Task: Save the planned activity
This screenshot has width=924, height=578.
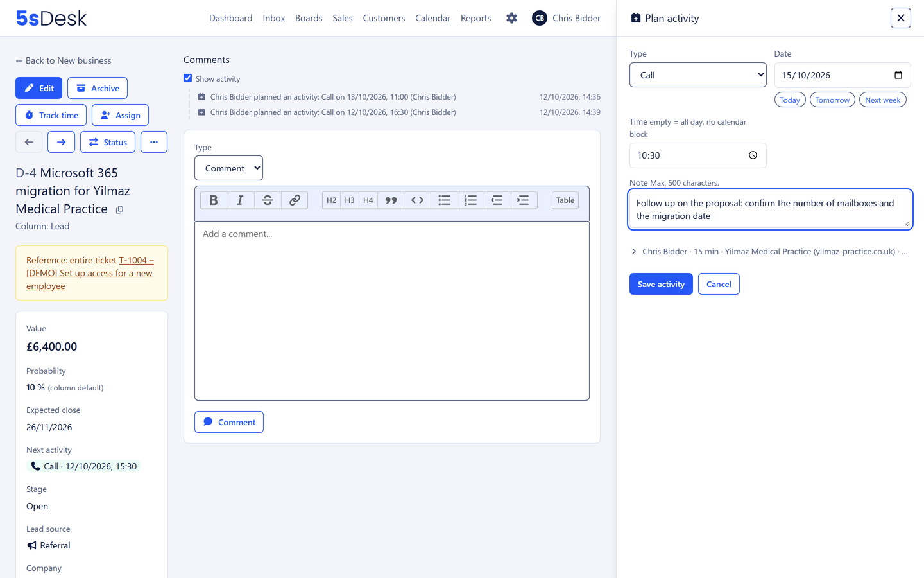Action: coord(661,284)
